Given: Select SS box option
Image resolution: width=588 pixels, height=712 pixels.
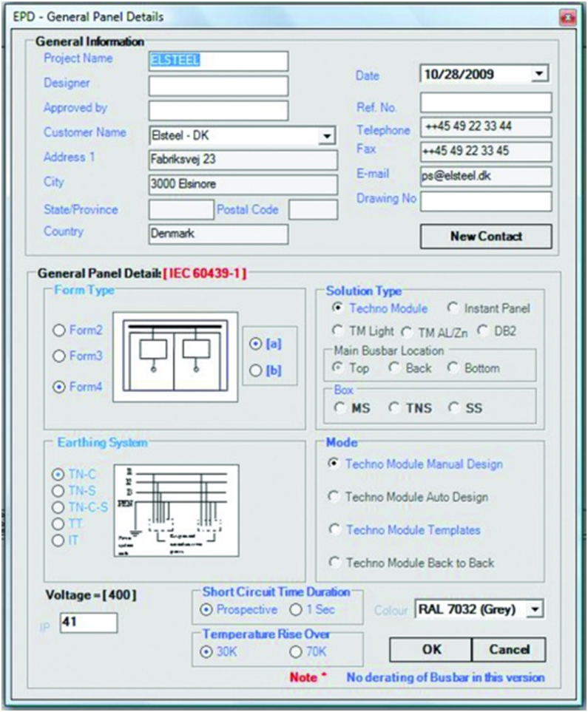Looking at the screenshot, I should point(453,408).
